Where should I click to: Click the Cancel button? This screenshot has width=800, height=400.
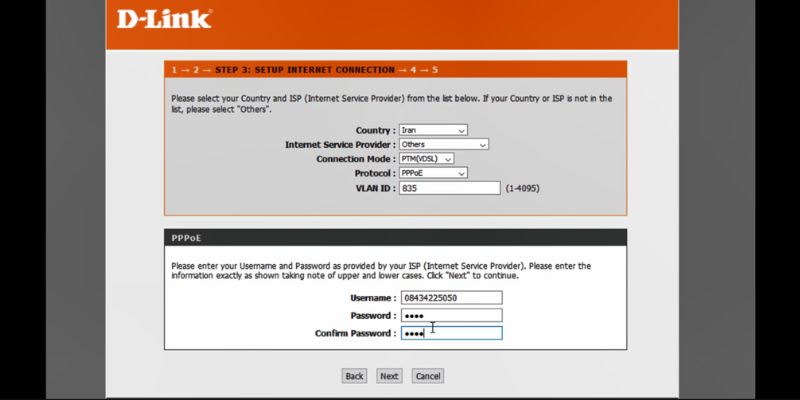pyautogui.click(x=428, y=376)
